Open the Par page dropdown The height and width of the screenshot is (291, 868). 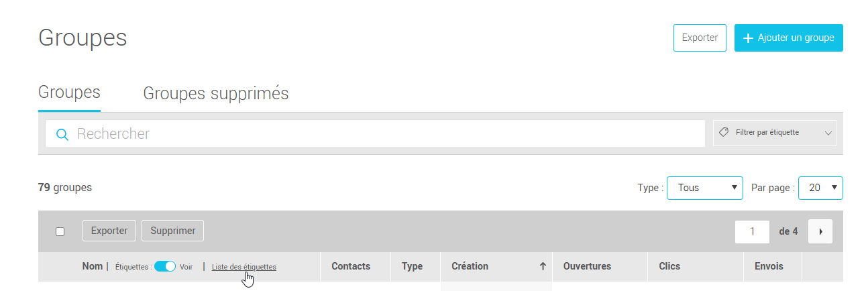(x=820, y=188)
